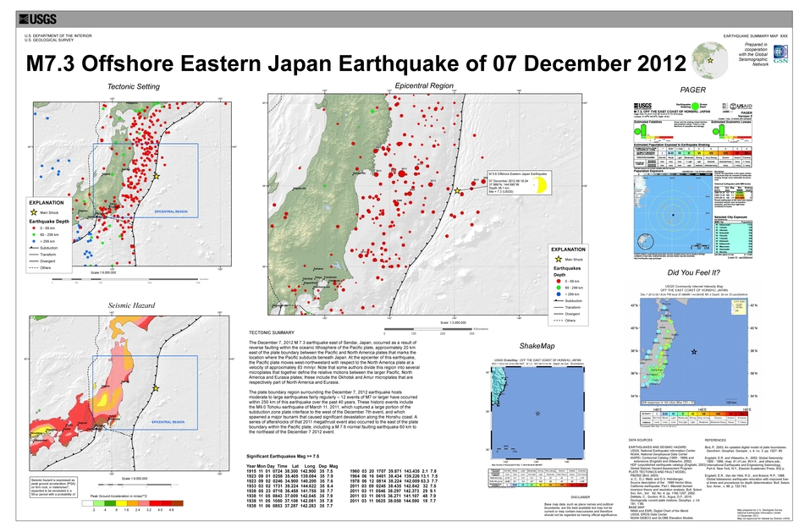Viewport: 799px width, 532px height.
Task: Click the yellow star on Seismic Hazard map
Action: (x=156, y=388)
